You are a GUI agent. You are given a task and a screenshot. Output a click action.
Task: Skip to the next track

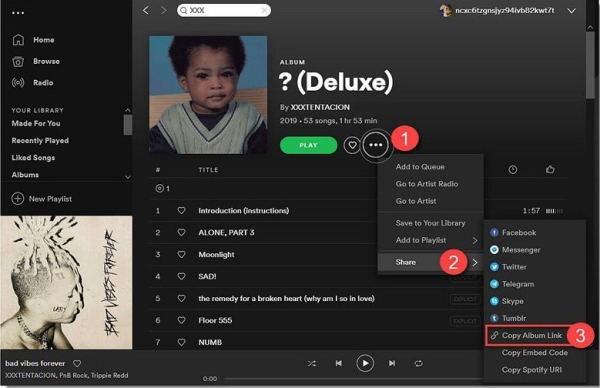click(392, 363)
